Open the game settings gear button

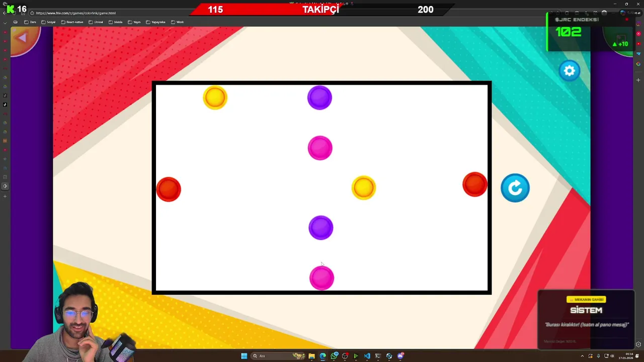click(570, 71)
